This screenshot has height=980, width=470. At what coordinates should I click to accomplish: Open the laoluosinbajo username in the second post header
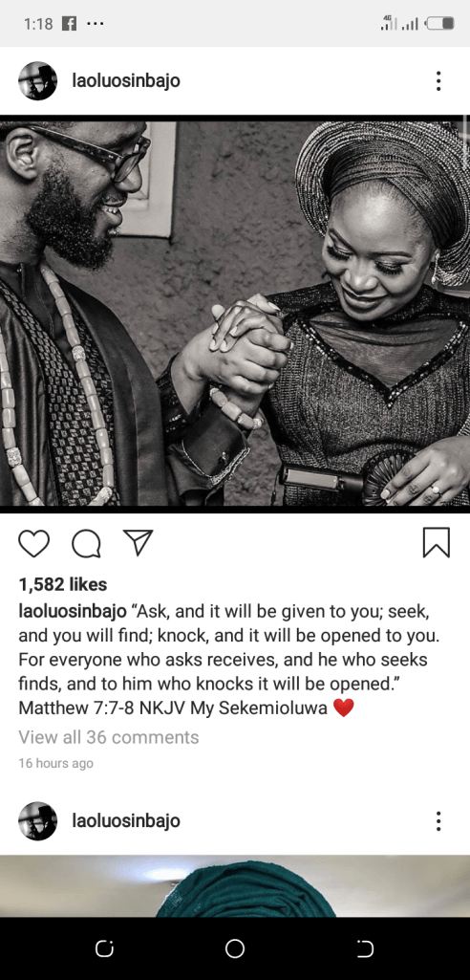pyautogui.click(x=126, y=820)
